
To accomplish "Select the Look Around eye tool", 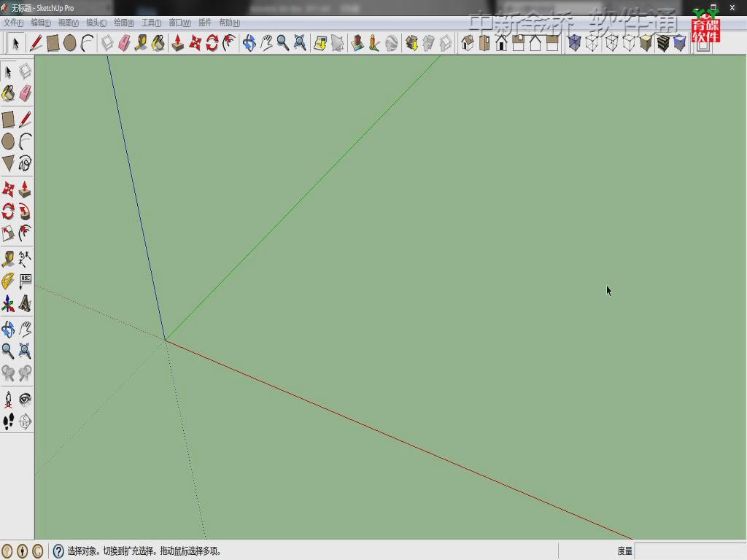I will pyautogui.click(x=26, y=399).
